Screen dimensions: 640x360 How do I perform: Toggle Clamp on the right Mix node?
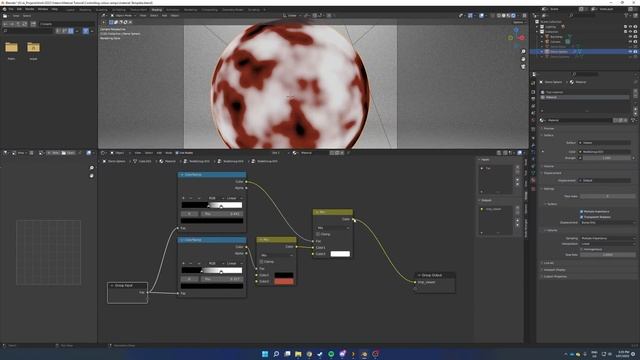coord(318,234)
